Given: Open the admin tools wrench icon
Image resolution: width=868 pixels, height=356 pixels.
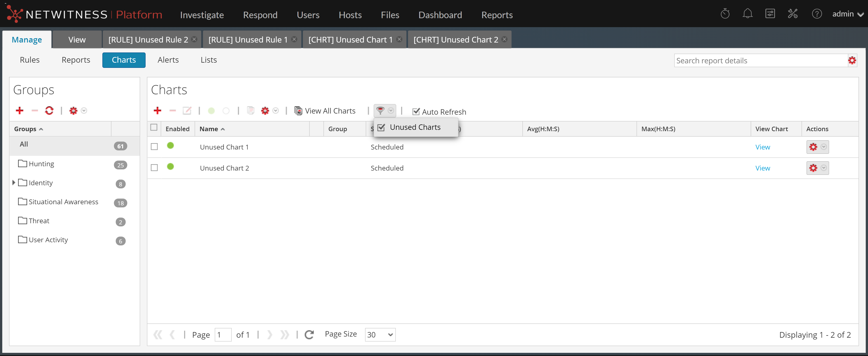Looking at the screenshot, I should click(x=793, y=14).
